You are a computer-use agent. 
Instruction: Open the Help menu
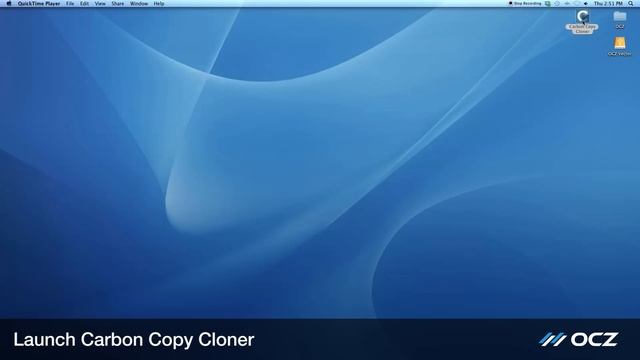159,3
